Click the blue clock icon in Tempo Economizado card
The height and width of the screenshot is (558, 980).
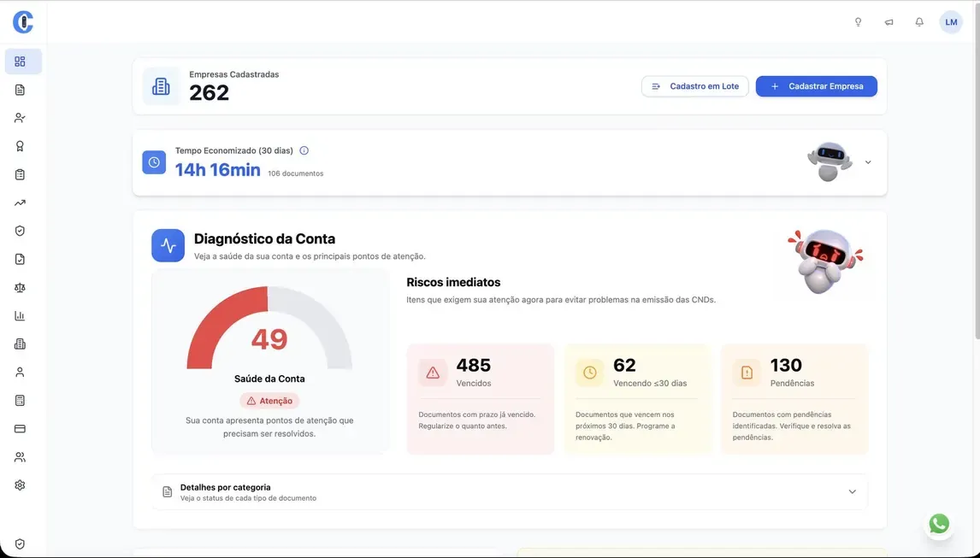(154, 162)
